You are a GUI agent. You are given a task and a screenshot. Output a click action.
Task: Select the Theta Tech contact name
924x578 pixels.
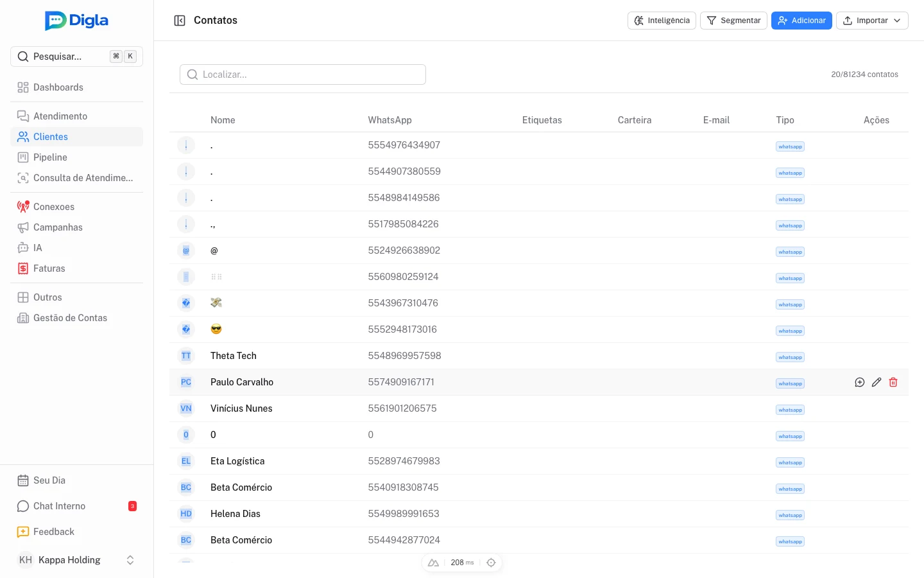[x=234, y=356]
